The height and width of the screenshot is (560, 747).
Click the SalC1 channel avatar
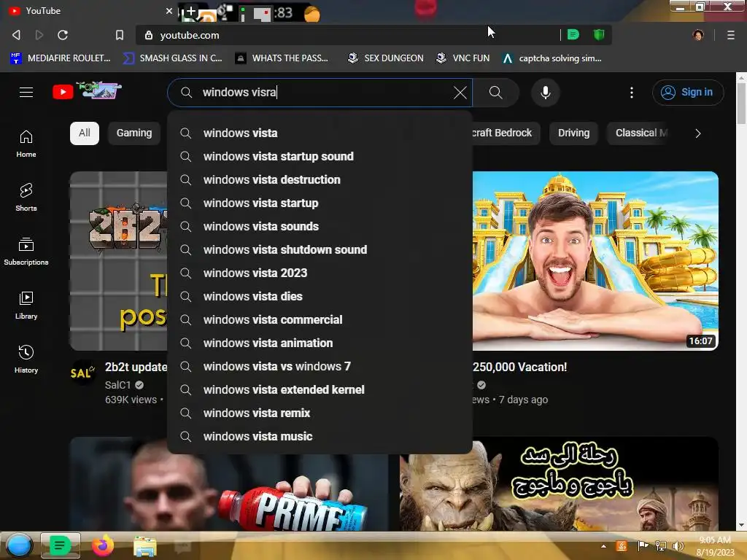click(x=82, y=373)
